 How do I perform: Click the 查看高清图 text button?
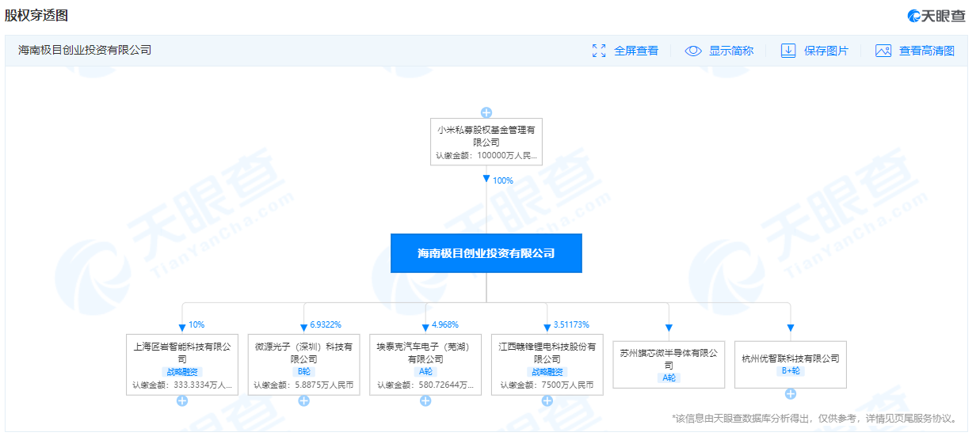[x=927, y=51]
